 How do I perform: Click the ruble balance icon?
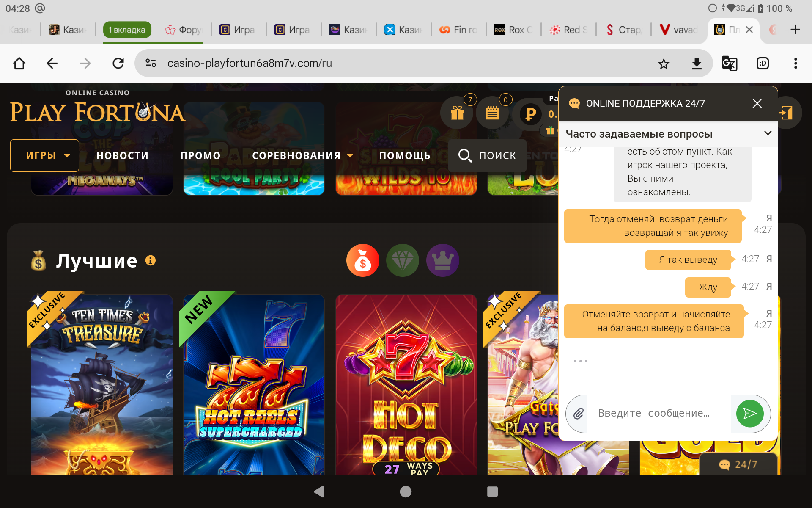click(530, 114)
